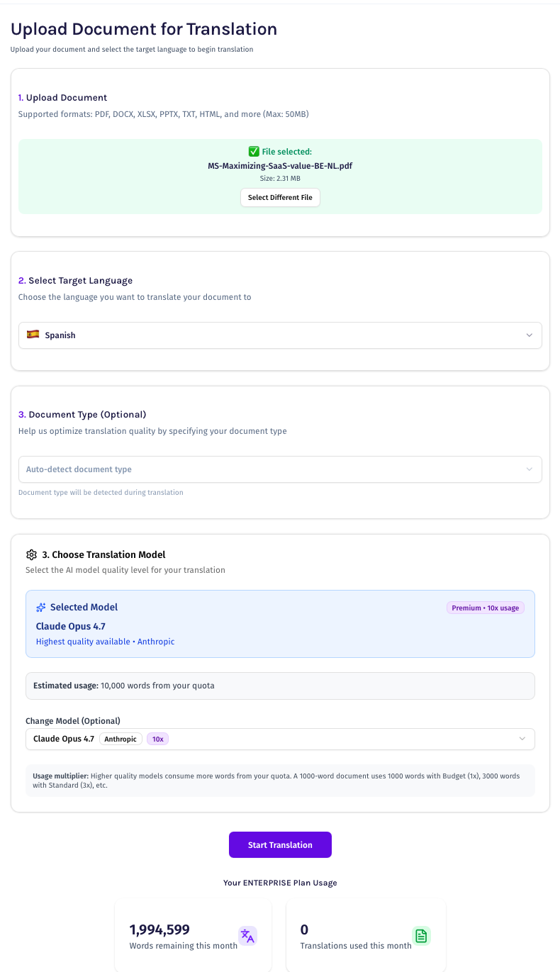Expand the Auto-detect document type dropdown
Viewport: 560px width, 972px height.
[280, 469]
